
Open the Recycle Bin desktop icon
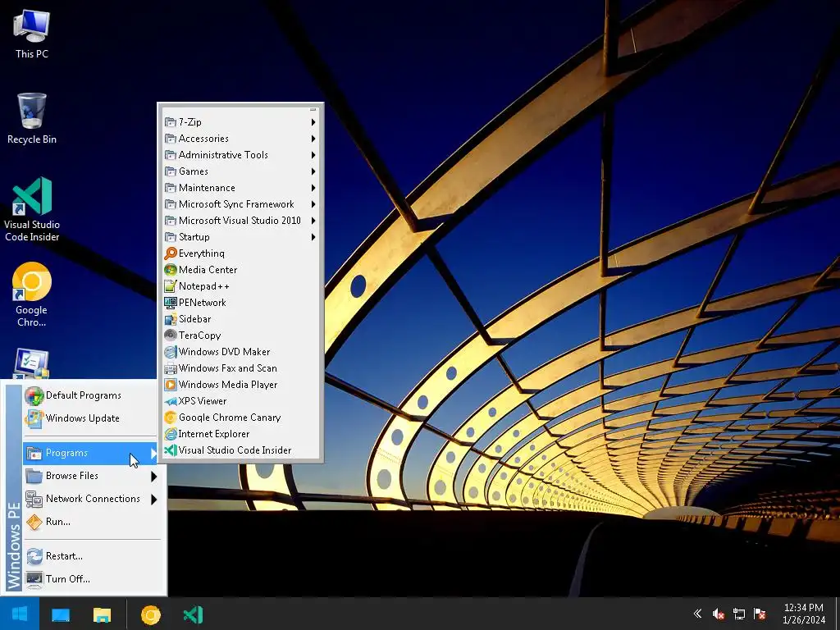click(32, 118)
